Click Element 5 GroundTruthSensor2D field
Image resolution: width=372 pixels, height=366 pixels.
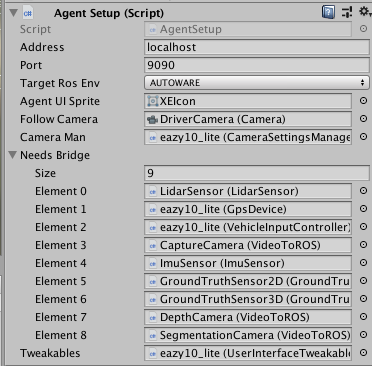click(248, 281)
